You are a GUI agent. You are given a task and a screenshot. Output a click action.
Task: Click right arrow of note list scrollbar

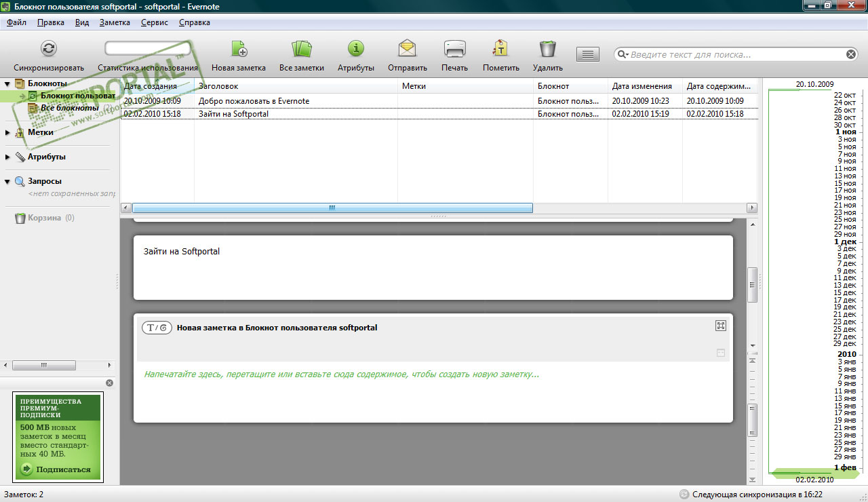tap(752, 208)
